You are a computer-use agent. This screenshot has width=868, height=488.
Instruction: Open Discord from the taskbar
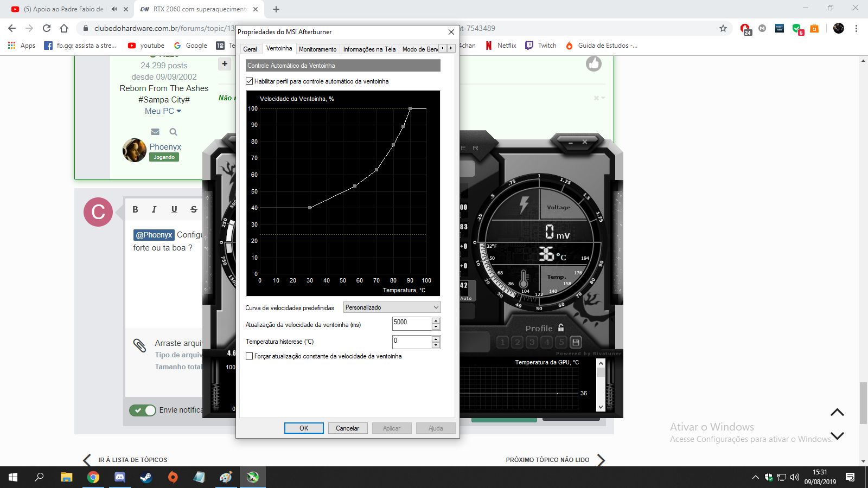[120, 477]
